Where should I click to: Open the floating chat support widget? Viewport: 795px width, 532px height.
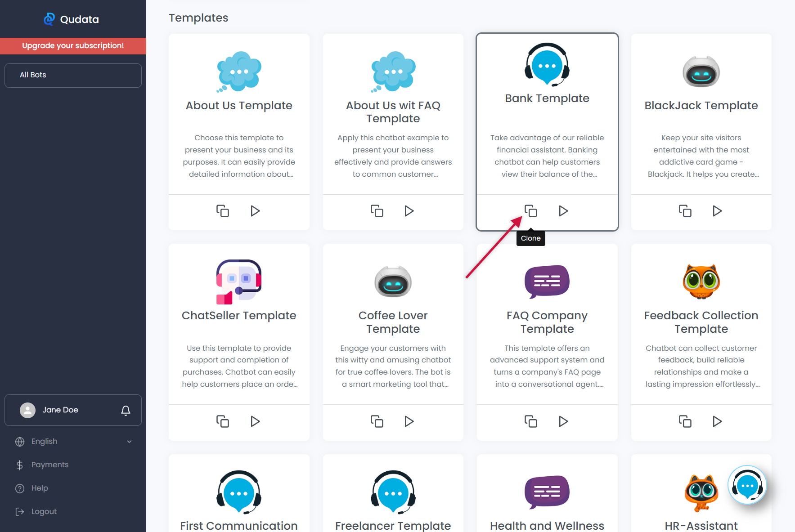747,486
